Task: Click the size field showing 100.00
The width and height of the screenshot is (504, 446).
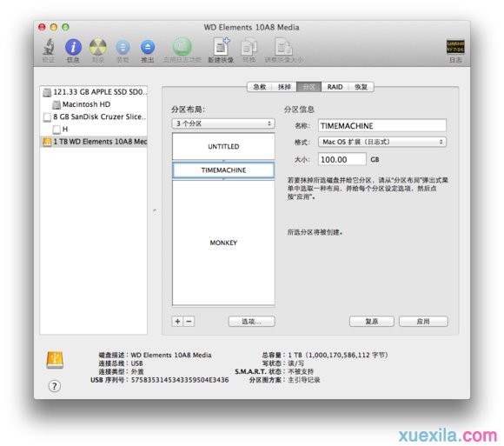Action: pyautogui.click(x=342, y=159)
